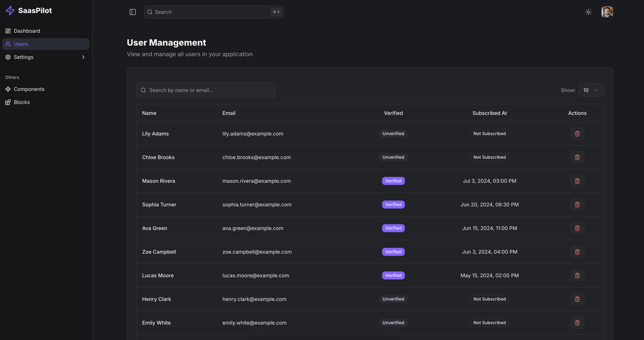Image resolution: width=644 pixels, height=340 pixels.
Task: Open the profile avatar in the top-right corner
Action: (x=607, y=12)
